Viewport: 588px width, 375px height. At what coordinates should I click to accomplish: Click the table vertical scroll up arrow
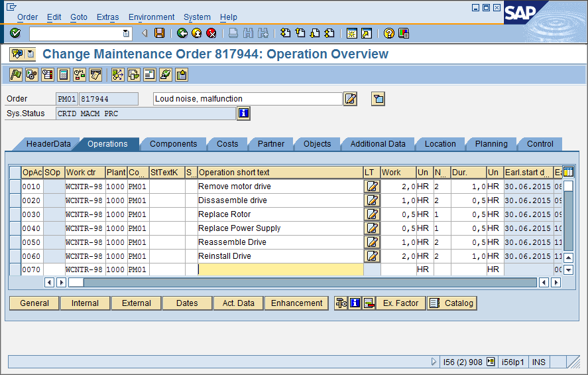click(569, 258)
